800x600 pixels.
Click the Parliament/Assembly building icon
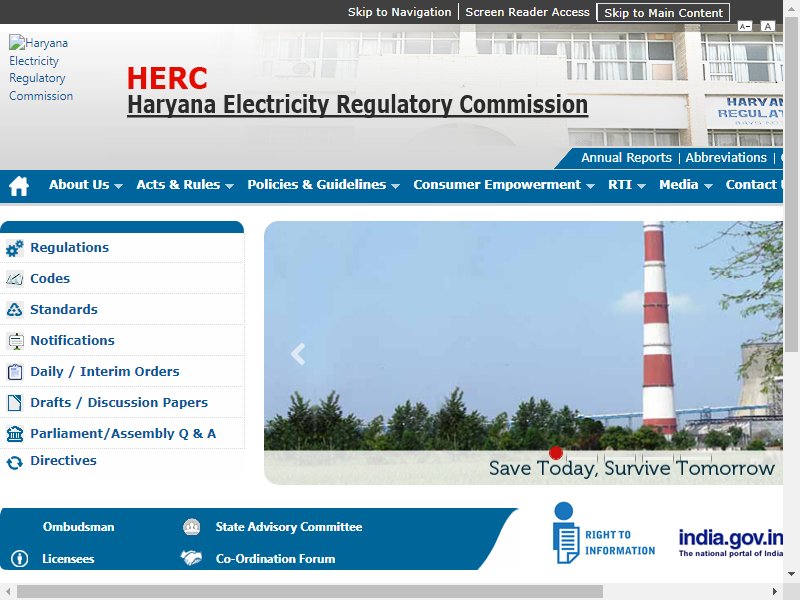(x=15, y=434)
